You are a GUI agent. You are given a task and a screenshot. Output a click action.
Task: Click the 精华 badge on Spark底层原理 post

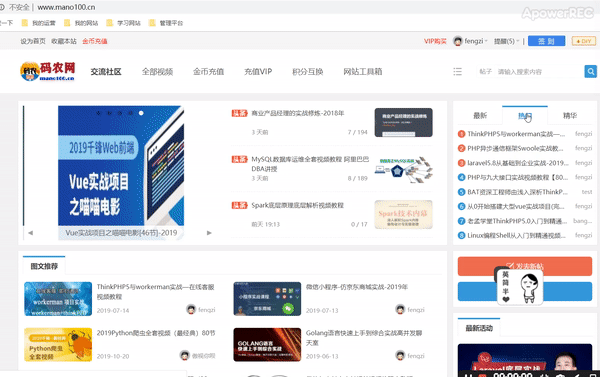240,206
